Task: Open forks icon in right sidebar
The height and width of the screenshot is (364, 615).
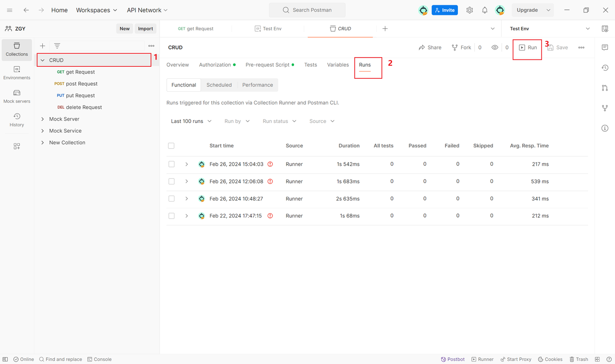Action: [x=605, y=108]
